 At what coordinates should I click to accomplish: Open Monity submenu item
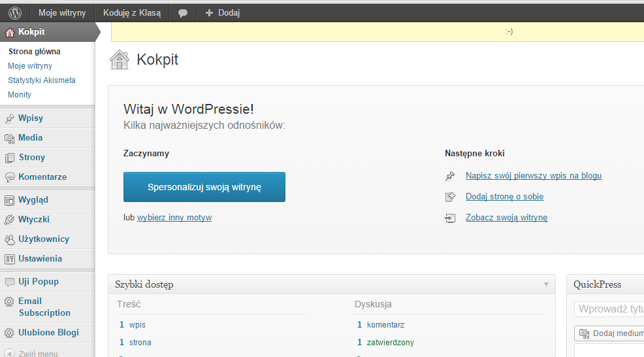tap(20, 95)
